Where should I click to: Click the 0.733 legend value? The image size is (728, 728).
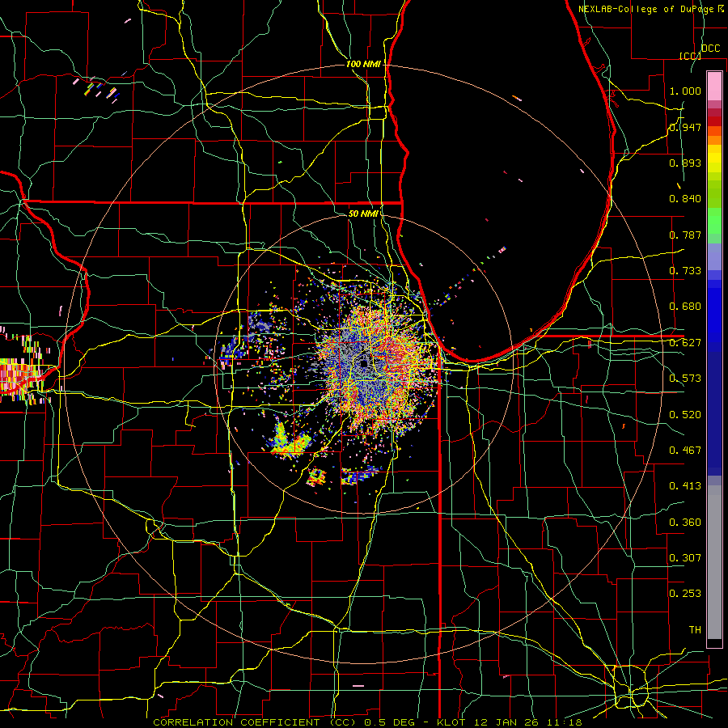point(685,271)
